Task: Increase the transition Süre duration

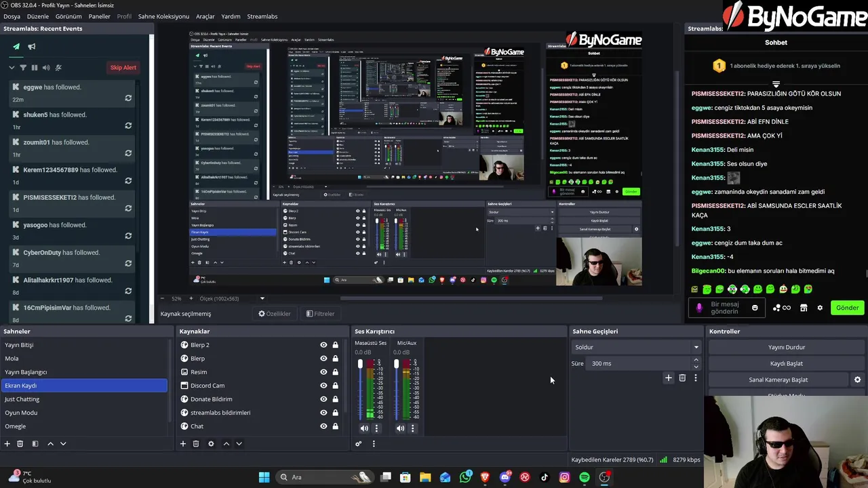Action: [x=696, y=360]
